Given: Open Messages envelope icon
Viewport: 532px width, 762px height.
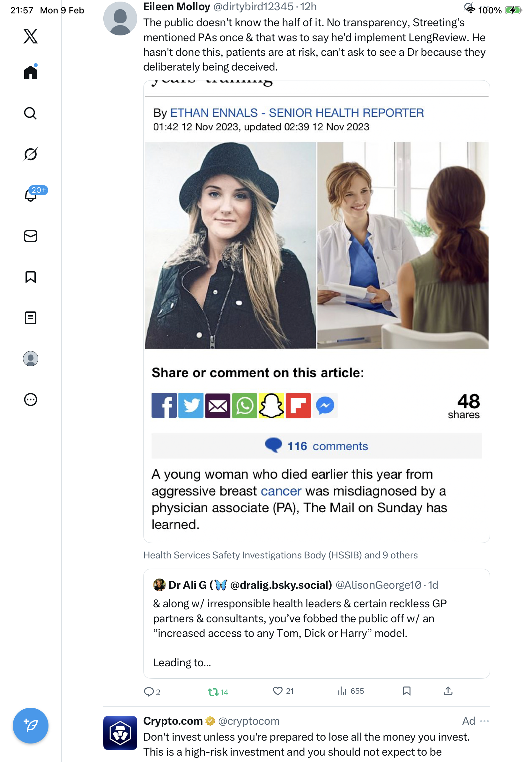Looking at the screenshot, I should [x=31, y=236].
